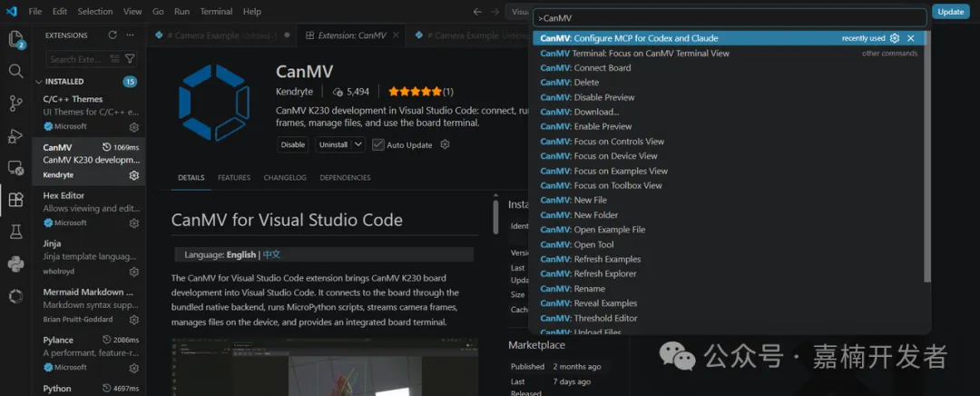
Task: Switch to the DETAILS tab
Action: pyautogui.click(x=191, y=178)
